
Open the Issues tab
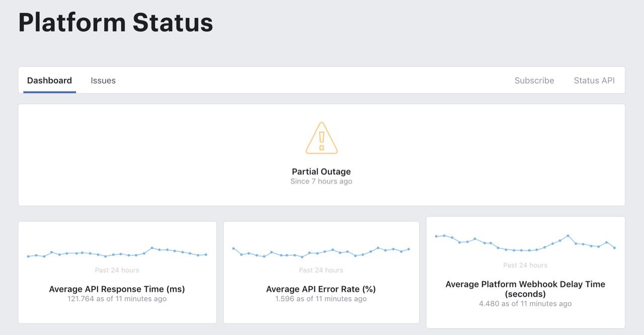(103, 80)
